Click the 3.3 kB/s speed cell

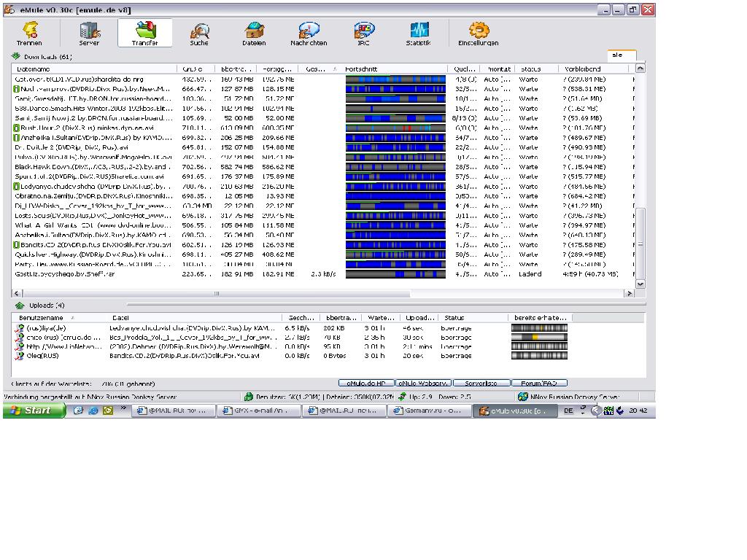[323, 274]
